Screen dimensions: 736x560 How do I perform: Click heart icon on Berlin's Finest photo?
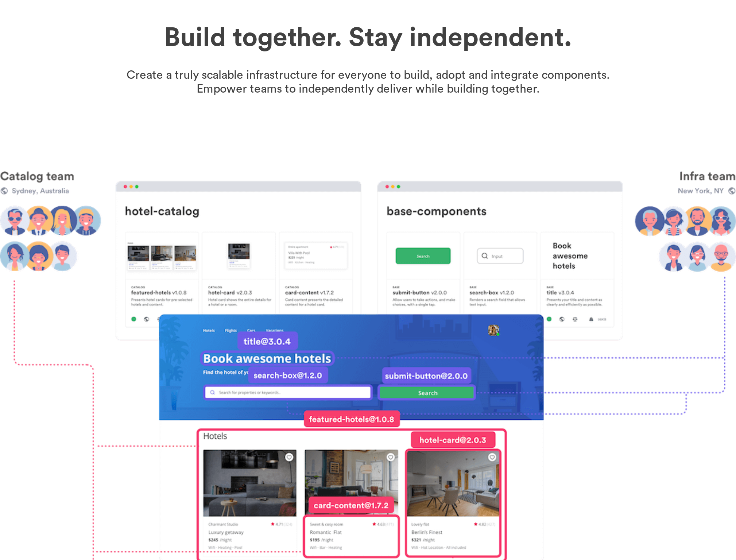tap(492, 457)
